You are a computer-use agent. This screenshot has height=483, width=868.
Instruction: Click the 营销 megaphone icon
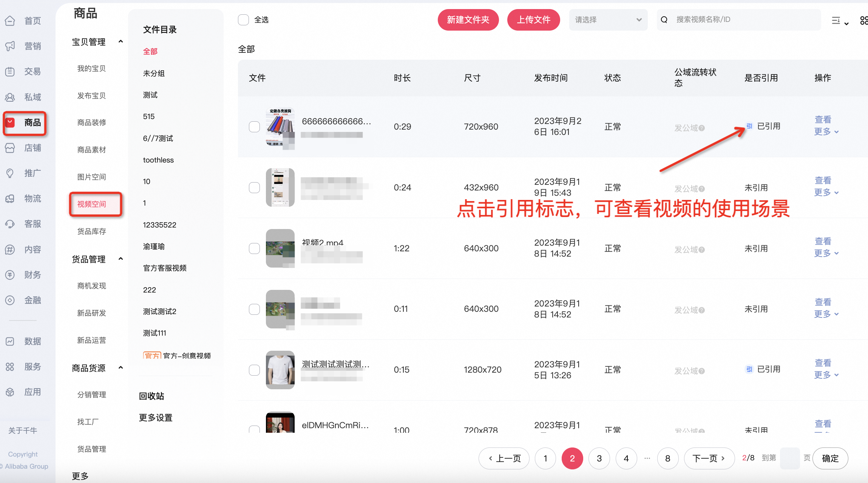click(x=10, y=46)
